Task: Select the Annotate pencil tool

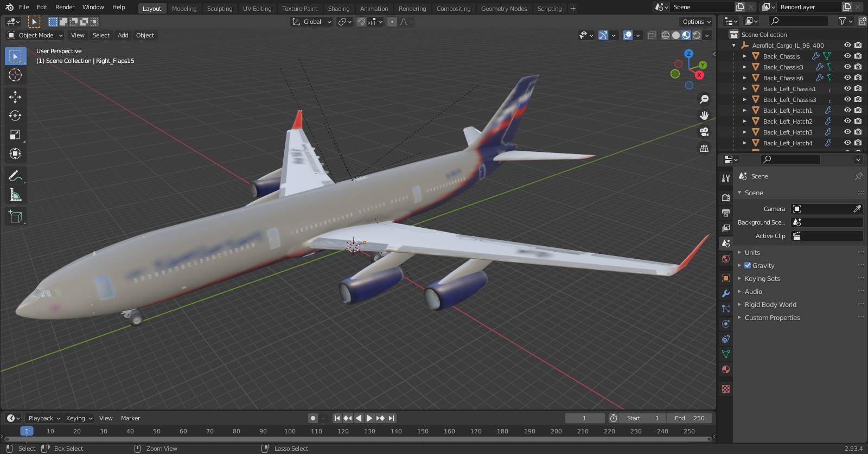Action: click(15, 176)
